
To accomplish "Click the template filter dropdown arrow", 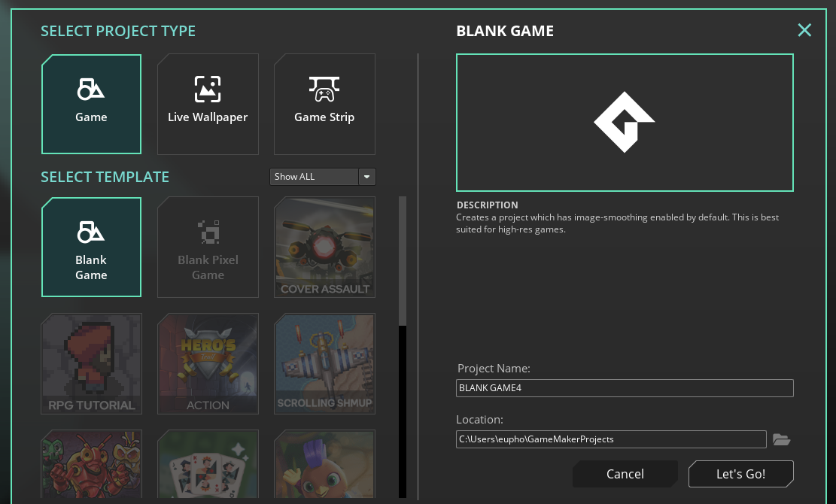I will tap(366, 177).
